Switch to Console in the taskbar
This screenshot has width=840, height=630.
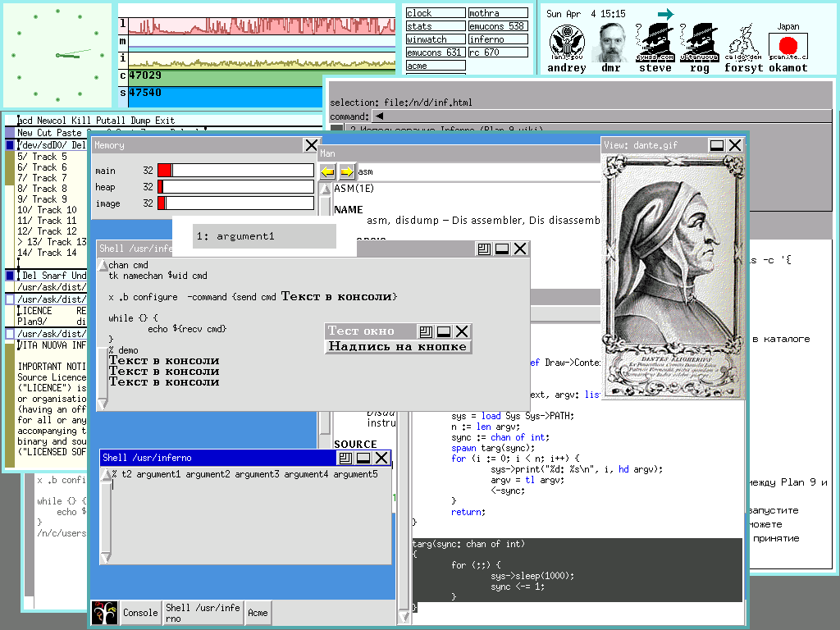pyautogui.click(x=140, y=613)
